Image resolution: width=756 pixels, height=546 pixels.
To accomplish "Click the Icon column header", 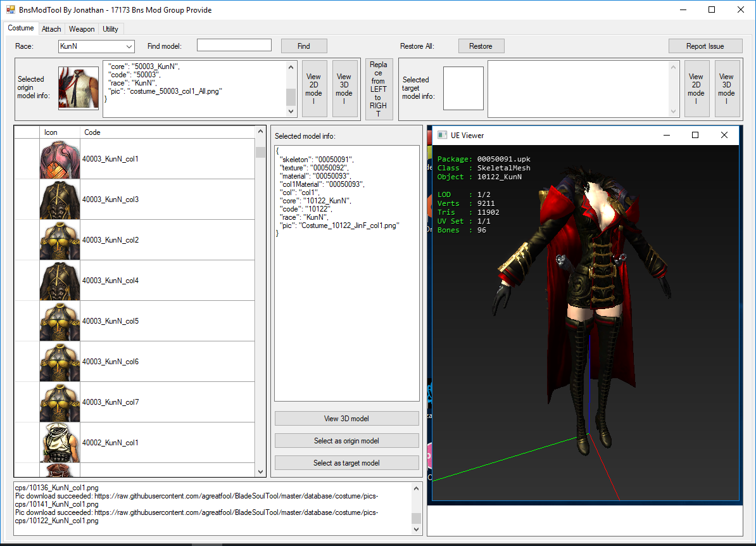I will pos(60,132).
